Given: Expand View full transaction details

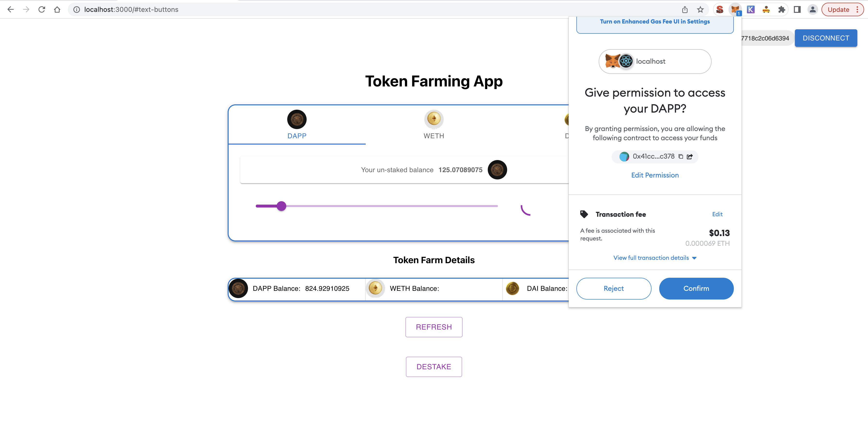Looking at the screenshot, I should tap(654, 257).
